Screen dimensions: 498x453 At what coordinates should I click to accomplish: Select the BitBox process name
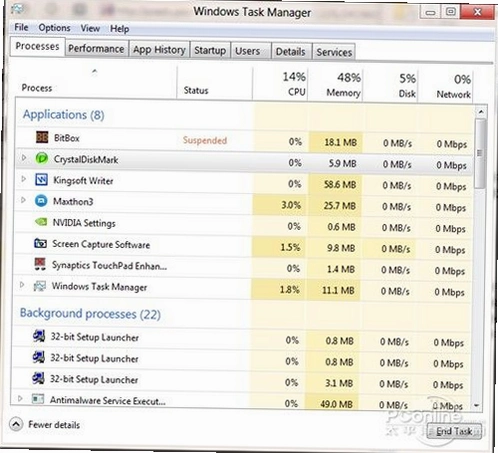pyautogui.click(x=67, y=138)
